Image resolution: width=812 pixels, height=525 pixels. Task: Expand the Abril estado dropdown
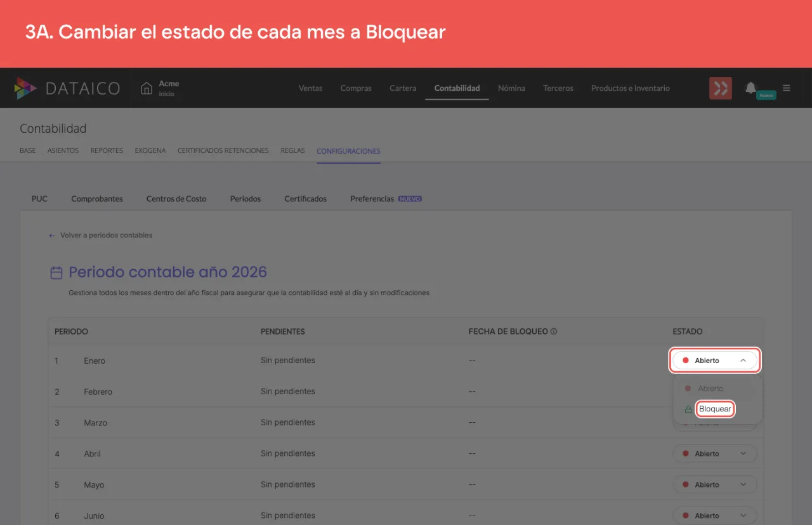click(715, 454)
